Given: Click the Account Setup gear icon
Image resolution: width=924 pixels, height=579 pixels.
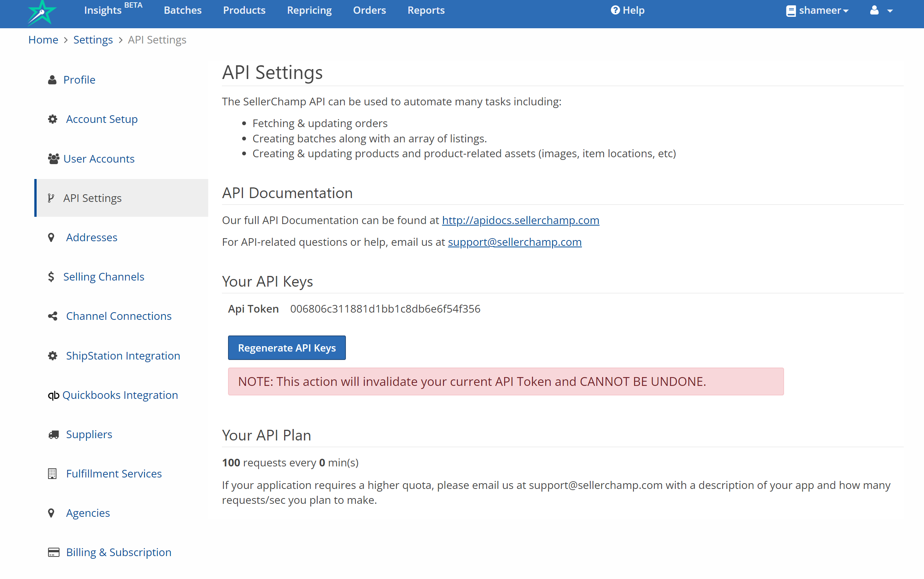Looking at the screenshot, I should pyautogui.click(x=52, y=119).
